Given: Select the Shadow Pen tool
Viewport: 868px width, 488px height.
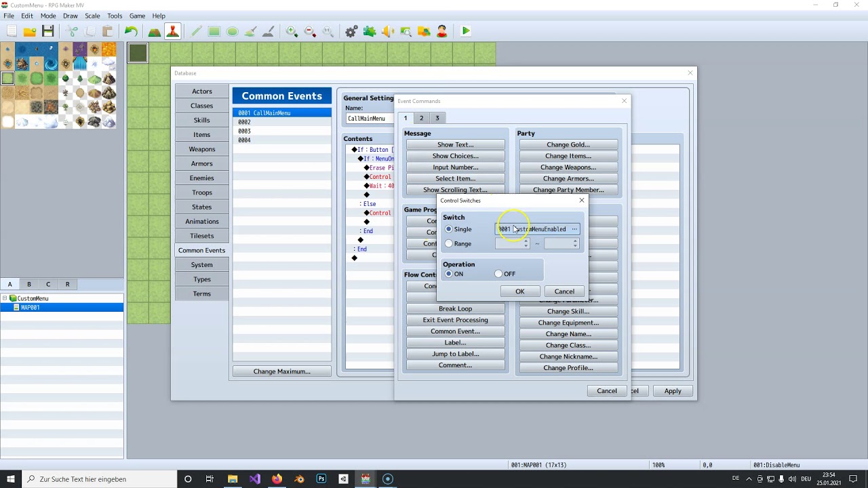Looking at the screenshot, I should tap(268, 31).
